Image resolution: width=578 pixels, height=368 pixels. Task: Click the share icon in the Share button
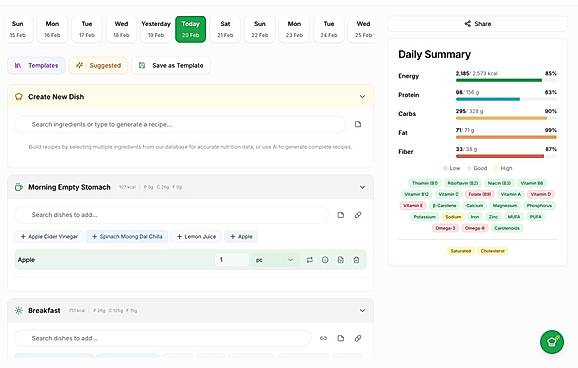click(x=467, y=24)
